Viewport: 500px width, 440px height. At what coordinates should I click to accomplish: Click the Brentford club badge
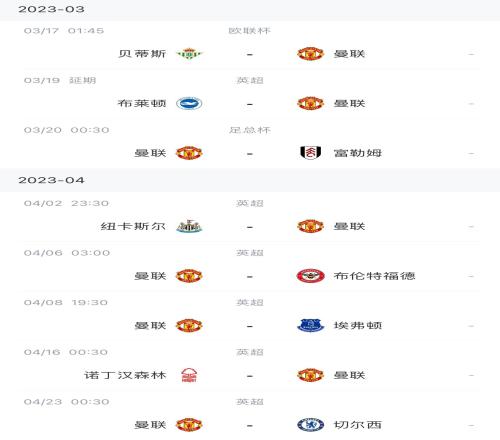[x=310, y=276]
